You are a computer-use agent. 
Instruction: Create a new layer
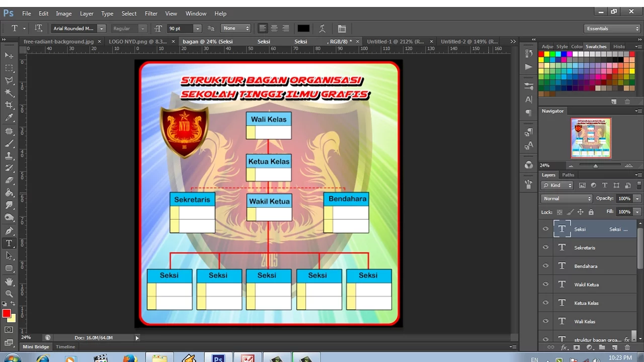click(614, 347)
